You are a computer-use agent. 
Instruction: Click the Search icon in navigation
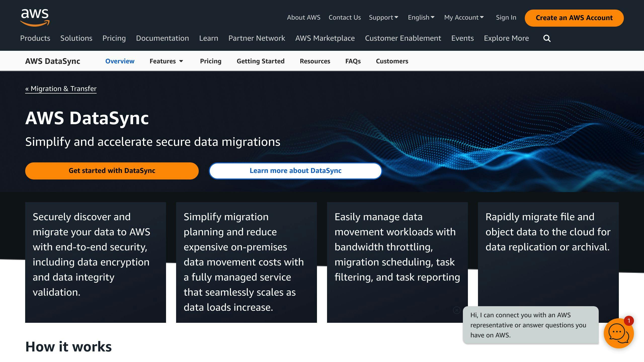[547, 38]
